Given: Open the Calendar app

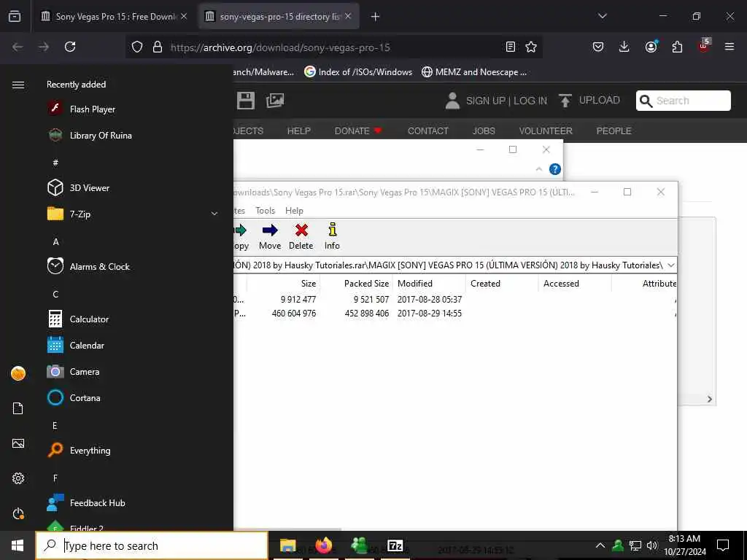Looking at the screenshot, I should [76, 345].
